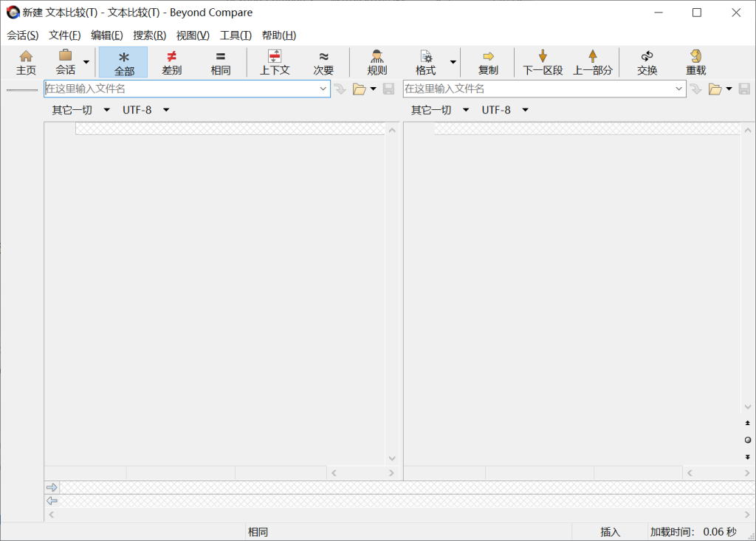Expand the left file name history dropdown

coord(323,89)
